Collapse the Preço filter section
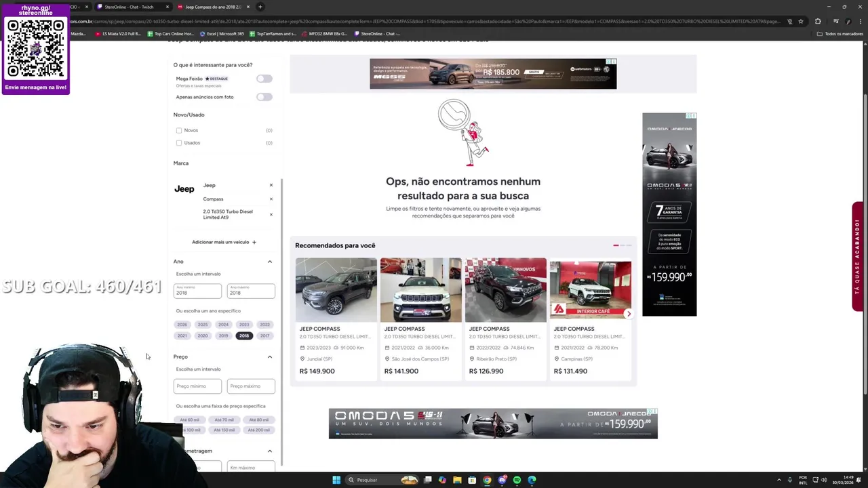868x488 pixels. 269,357
